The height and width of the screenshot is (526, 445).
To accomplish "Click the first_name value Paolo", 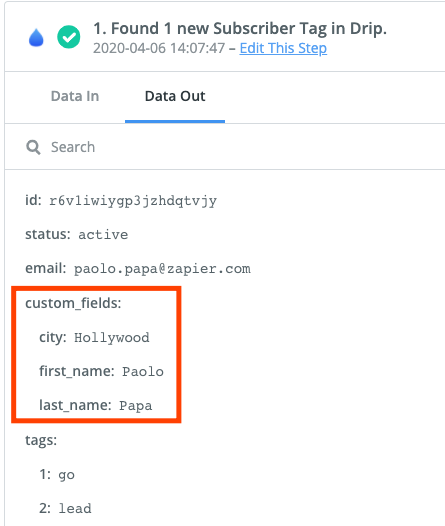I will pos(143,372).
